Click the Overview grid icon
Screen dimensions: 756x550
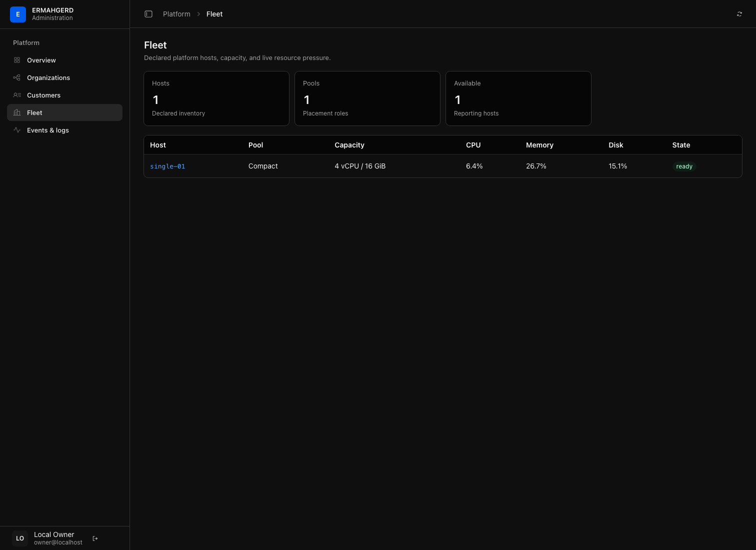[17, 60]
